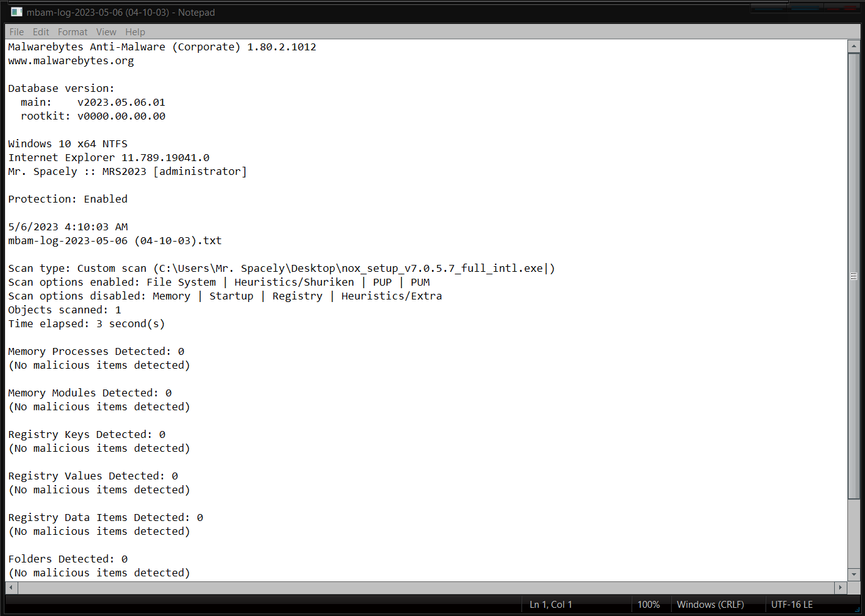Click the resize grip in the status bar corner
Viewport: 865px width, 616px height.
tap(856, 608)
